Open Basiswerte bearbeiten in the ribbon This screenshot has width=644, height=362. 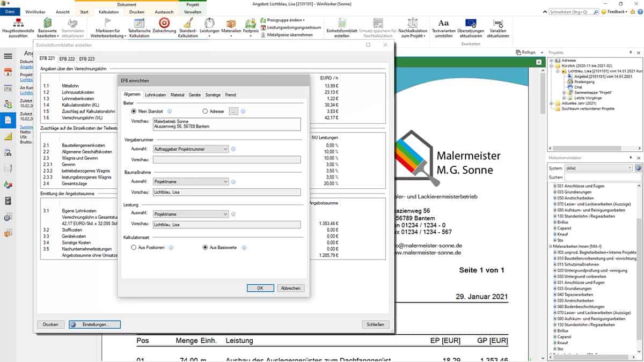click(x=48, y=28)
